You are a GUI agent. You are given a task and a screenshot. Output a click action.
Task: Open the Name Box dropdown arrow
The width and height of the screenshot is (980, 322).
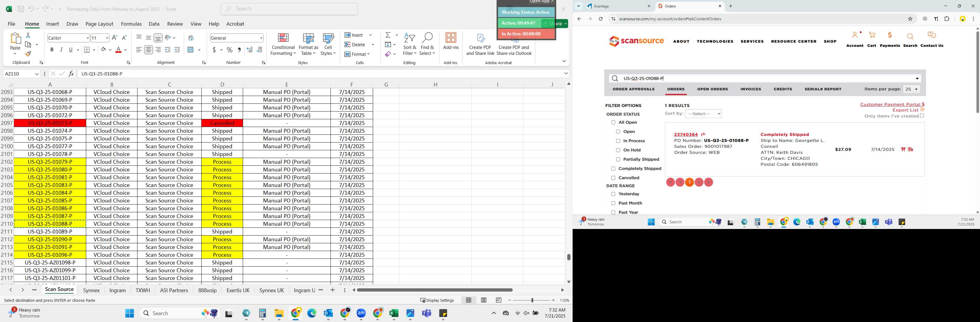click(37, 74)
